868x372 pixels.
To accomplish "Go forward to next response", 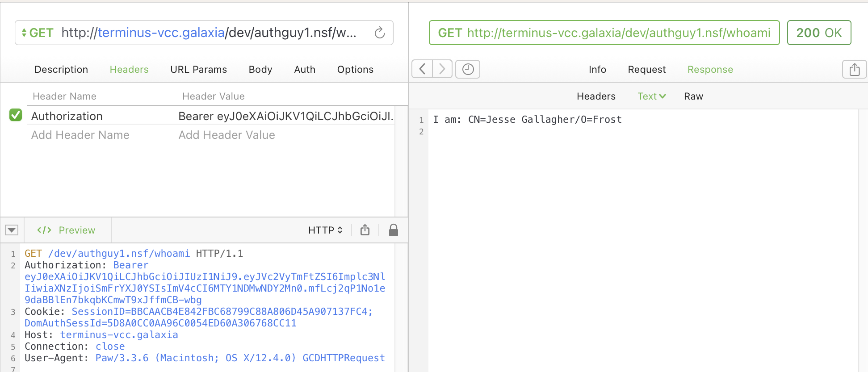I will (x=442, y=69).
